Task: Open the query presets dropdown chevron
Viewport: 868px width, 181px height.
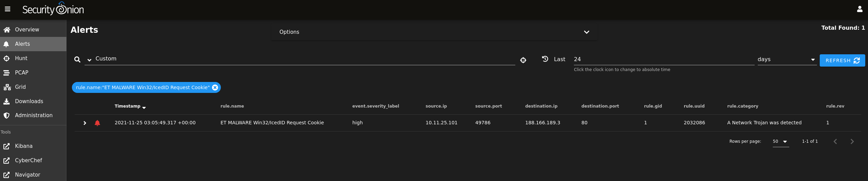Action: [x=89, y=60]
